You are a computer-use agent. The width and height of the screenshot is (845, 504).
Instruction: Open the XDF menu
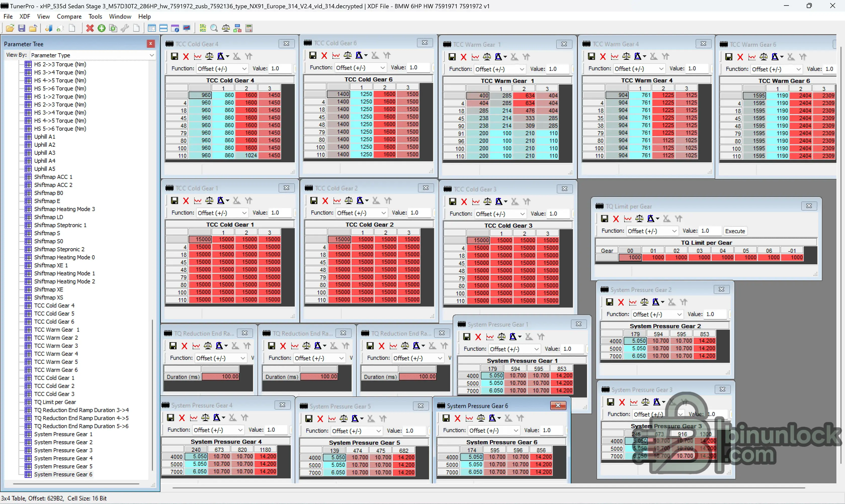[x=24, y=16]
